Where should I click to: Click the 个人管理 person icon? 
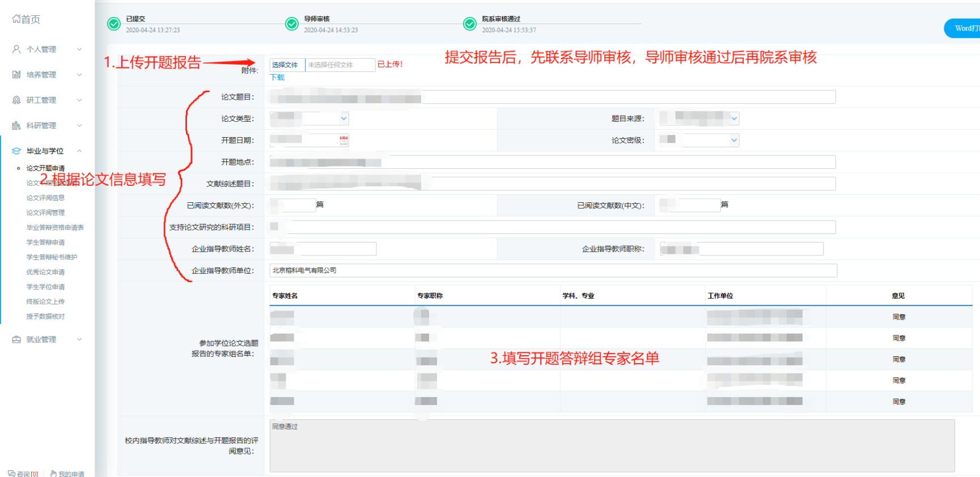[16, 49]
